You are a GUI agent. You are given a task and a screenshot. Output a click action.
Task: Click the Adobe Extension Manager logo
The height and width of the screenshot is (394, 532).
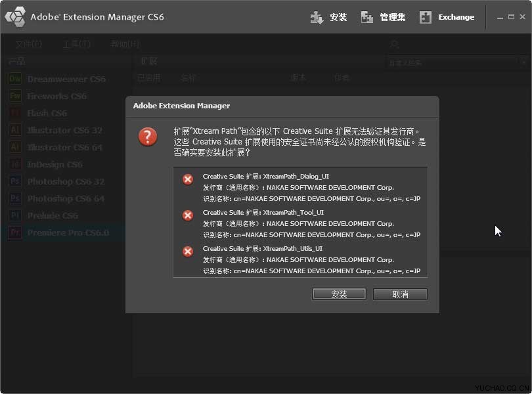pos(16,16)
